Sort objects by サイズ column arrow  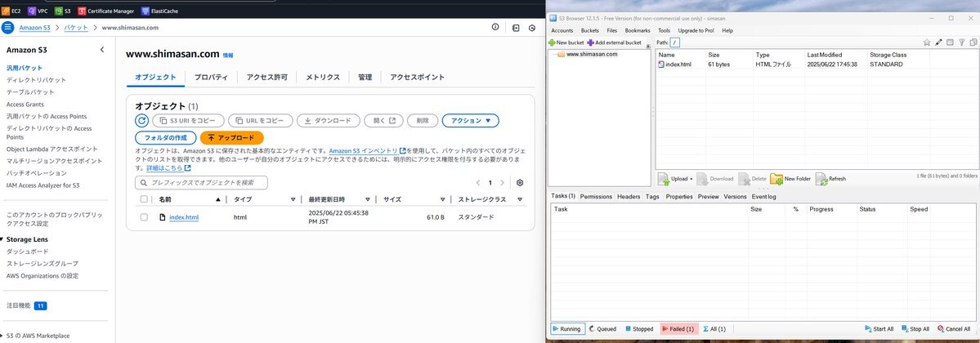(x=442, y=199)
